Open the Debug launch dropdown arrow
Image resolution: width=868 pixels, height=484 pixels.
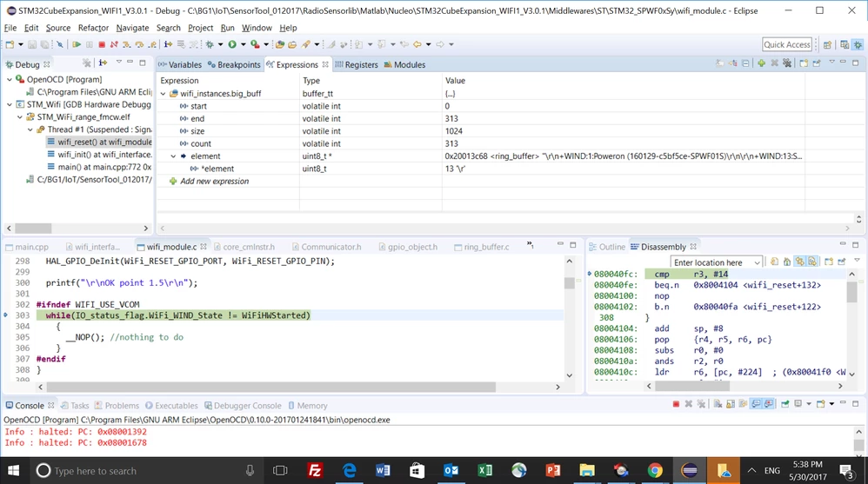220,44
